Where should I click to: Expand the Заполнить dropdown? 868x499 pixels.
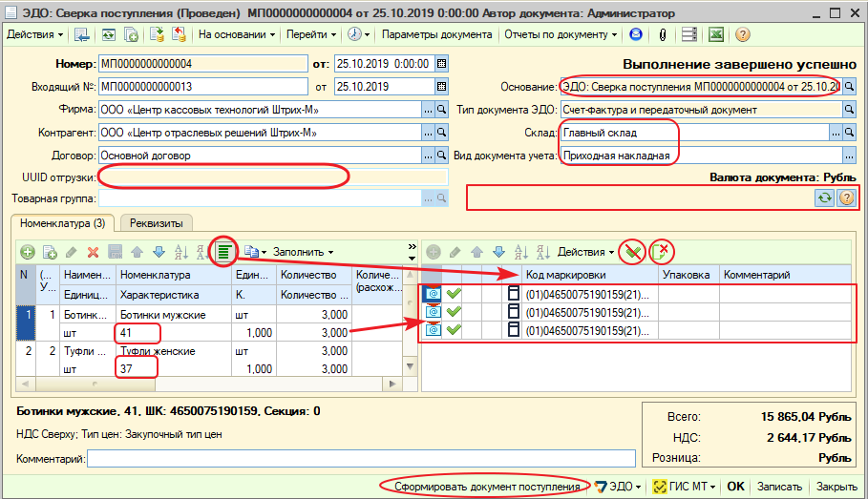tap(304, 252)
